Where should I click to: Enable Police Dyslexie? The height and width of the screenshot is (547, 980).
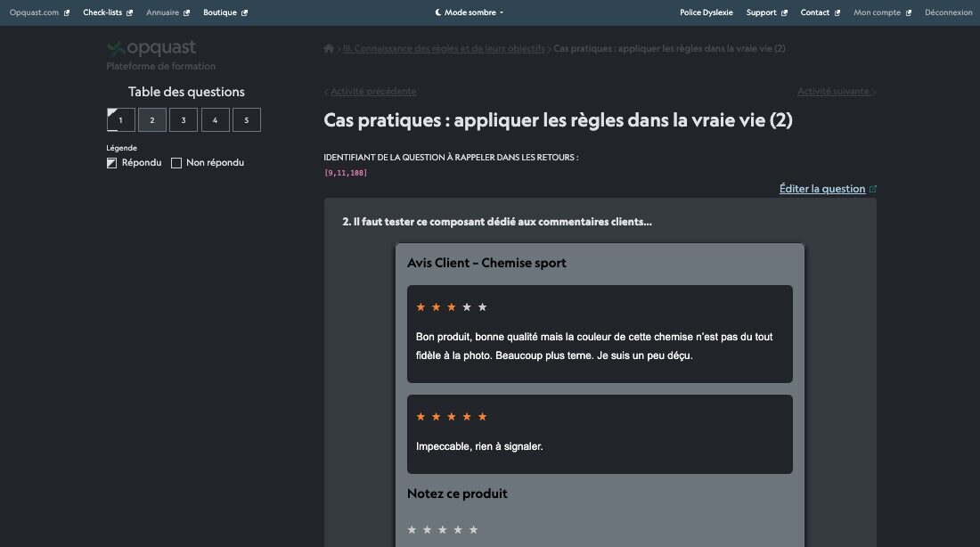[x=706, y=12]
